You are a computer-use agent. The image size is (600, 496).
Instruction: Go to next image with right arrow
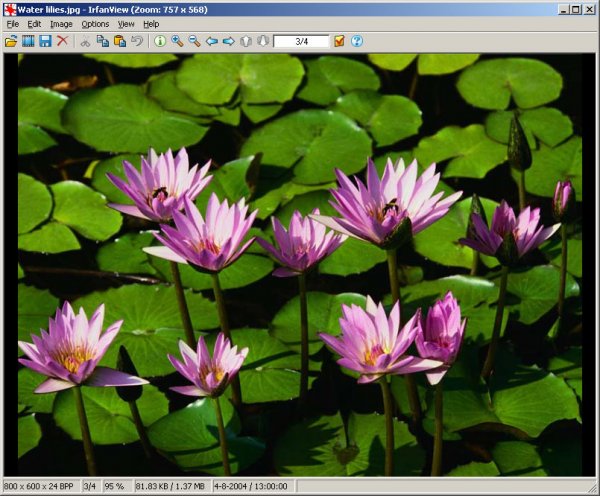coord(229,41)
